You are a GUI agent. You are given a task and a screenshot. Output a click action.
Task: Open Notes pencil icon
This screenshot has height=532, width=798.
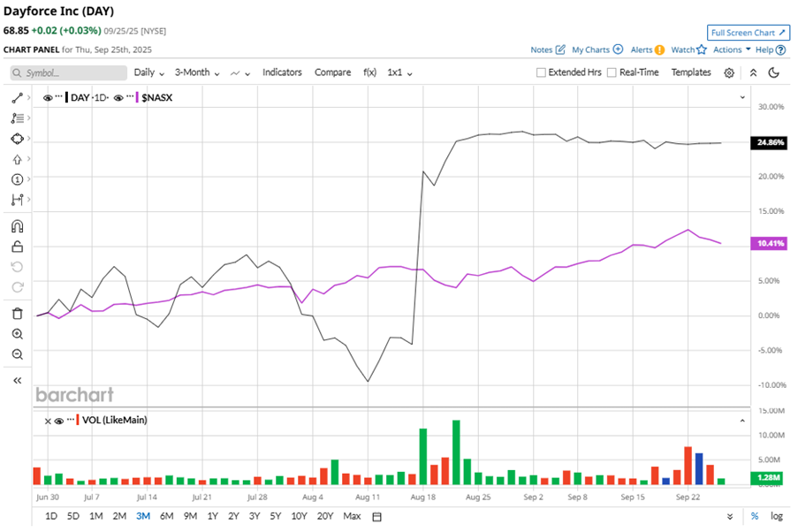pos(560,49)
